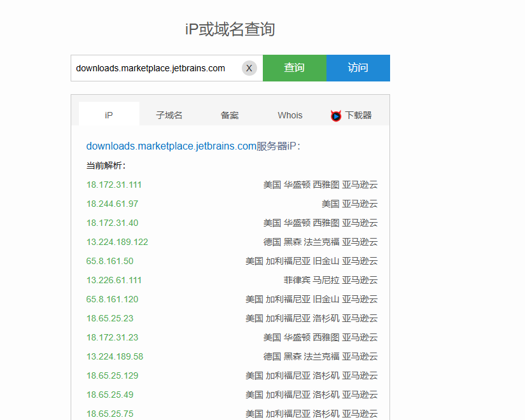Click IP address 18.65.25.23
Image resolution: width=525 pixels, height=420 pixels.
[109, 319]
